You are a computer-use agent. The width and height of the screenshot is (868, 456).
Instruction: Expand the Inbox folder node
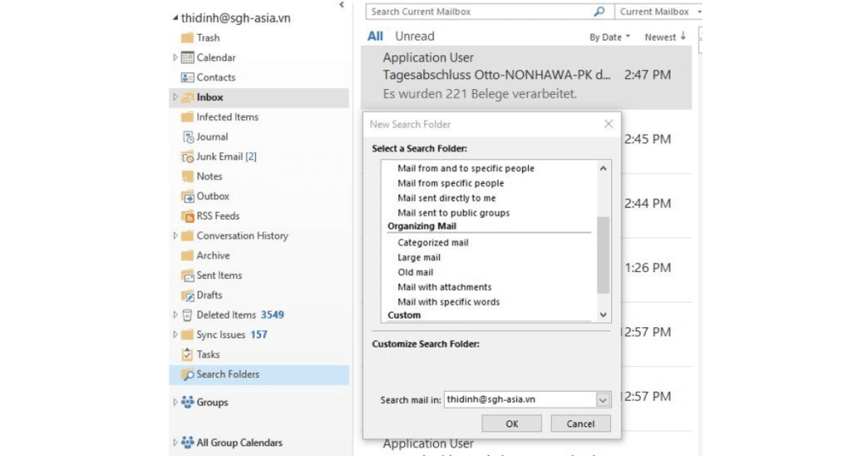(175, 97)
